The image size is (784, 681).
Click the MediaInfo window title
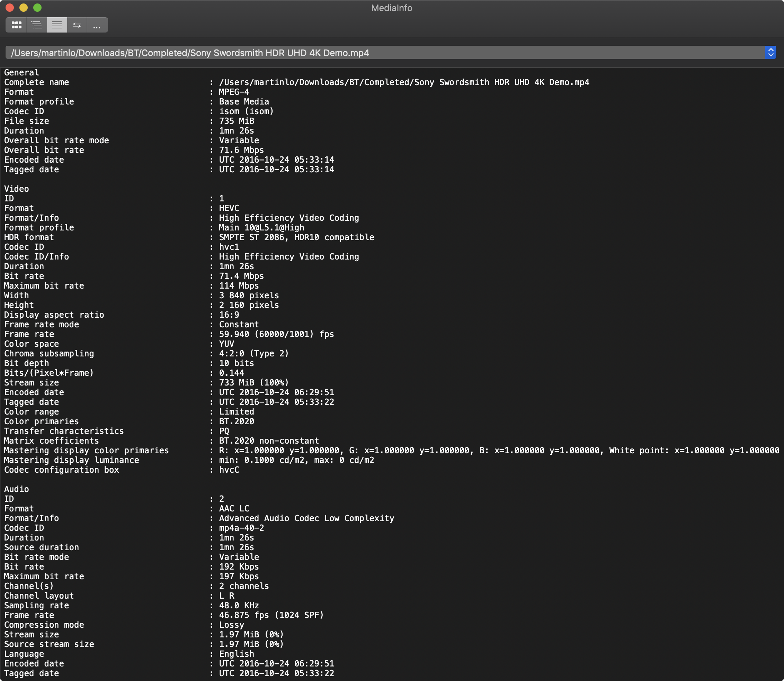[392, 8]
